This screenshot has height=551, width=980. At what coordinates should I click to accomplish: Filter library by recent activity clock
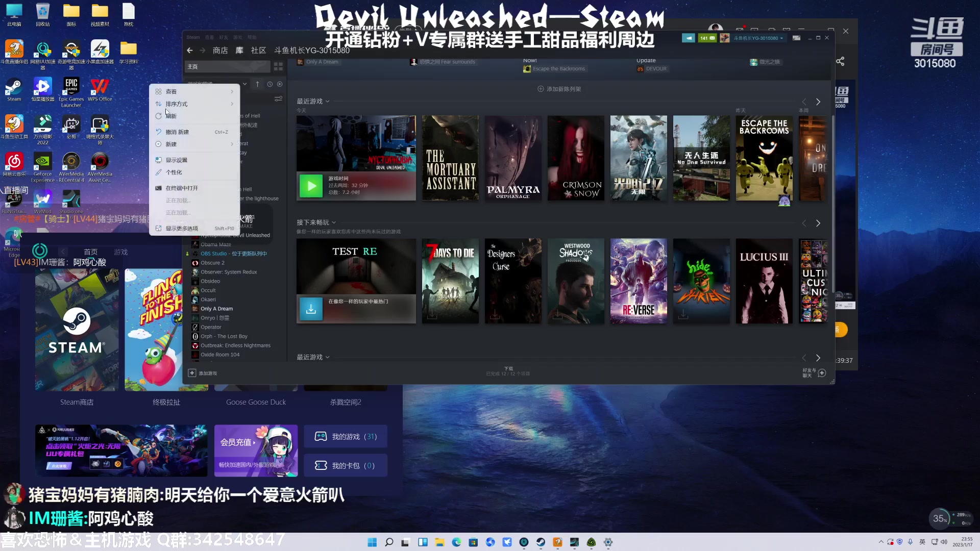pos(270,84)
